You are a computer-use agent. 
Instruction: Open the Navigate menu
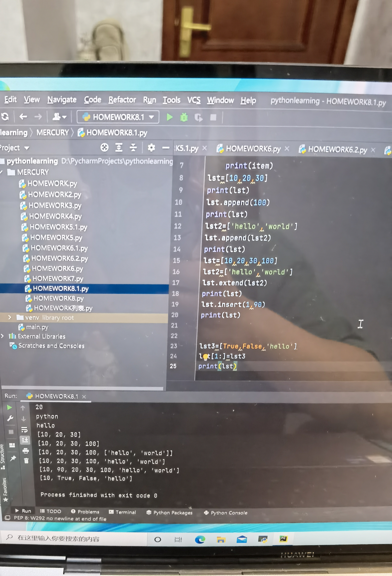[62, 100]
